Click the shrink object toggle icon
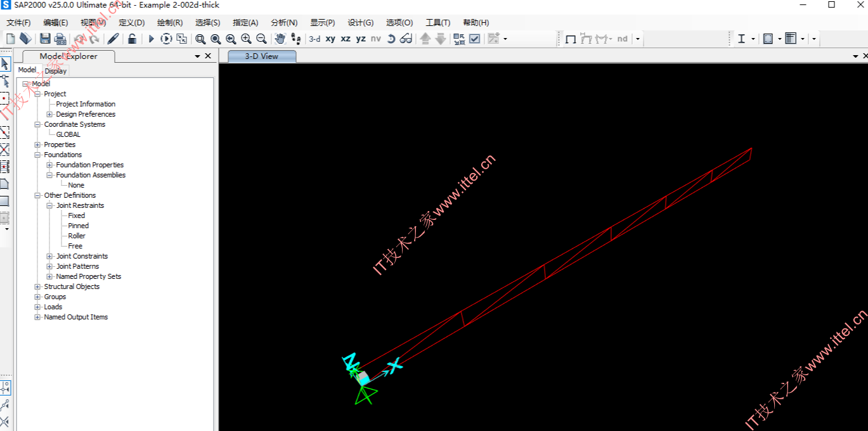 [x=459, y=39]
